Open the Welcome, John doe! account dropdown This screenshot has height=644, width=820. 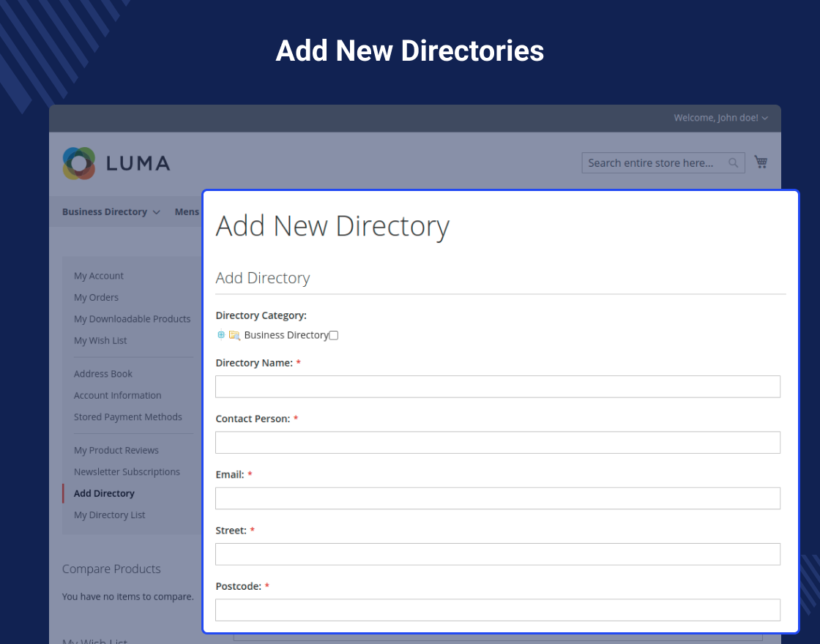click(720, 118)
